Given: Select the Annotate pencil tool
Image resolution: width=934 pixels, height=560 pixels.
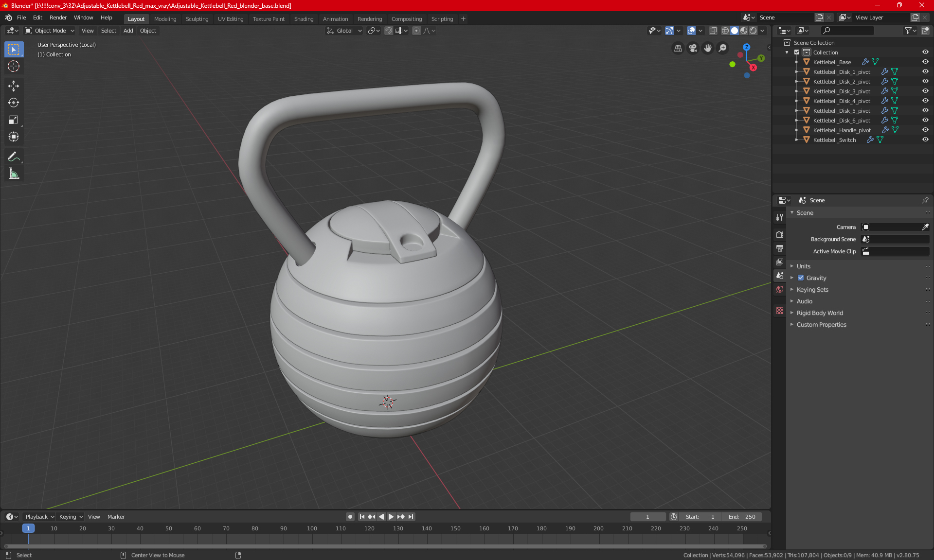Looking at the screenshot, I should 14,157.
